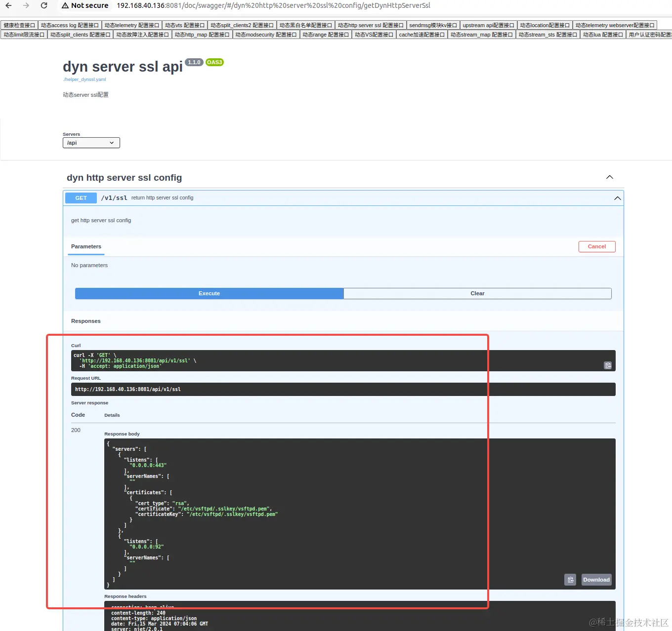Open the 动态stream_map 配置接口 tab
Image resolution: width=672 pixels, height=631 pixels.
481,35
